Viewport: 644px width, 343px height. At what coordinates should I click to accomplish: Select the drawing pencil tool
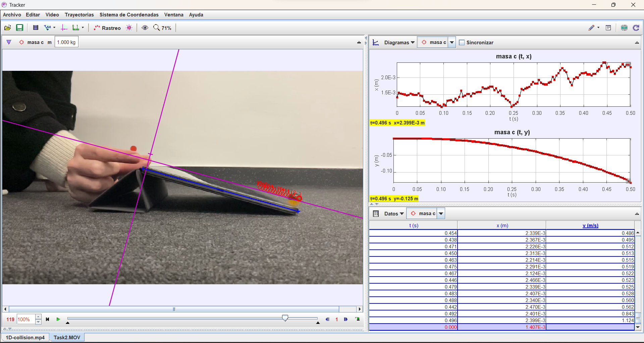pos(592,28)
